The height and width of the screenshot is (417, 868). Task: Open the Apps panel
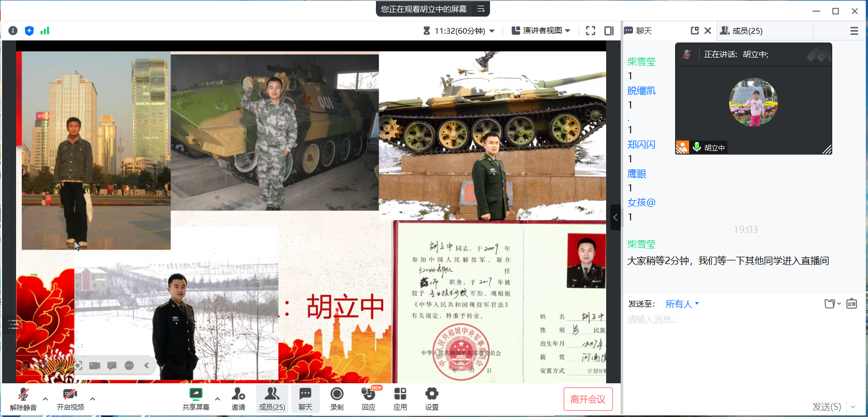400,398
